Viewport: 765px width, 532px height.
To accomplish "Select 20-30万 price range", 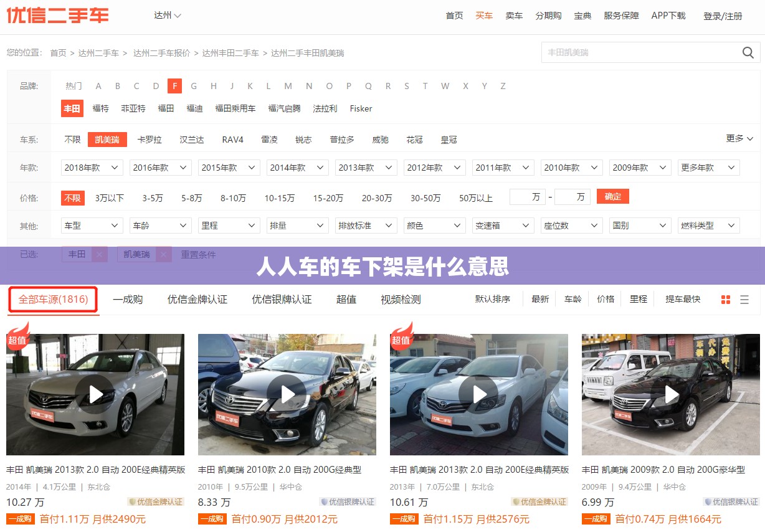I will coord(377,198).
